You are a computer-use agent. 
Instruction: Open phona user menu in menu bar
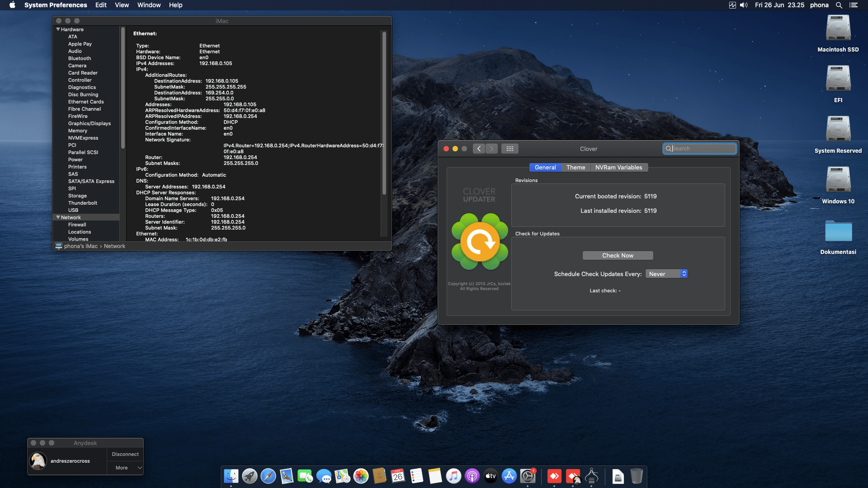click(819, 5)
